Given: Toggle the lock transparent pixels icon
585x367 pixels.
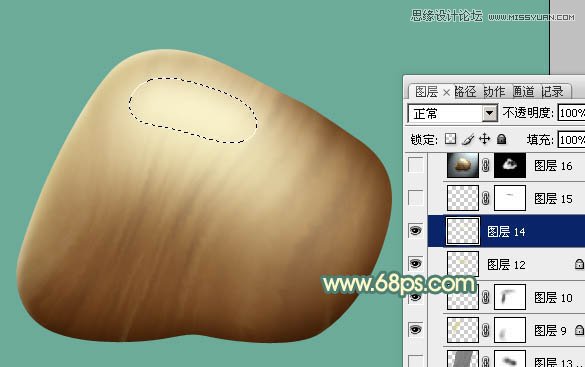Looking at the screenshot, I should (450, 139).
